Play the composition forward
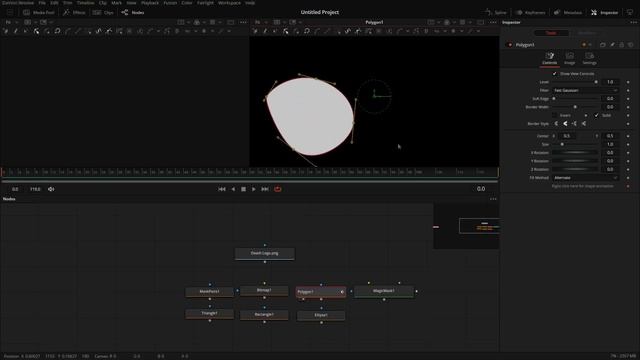The width and height of the screenshot is (640, 360). pyautogui.click(x=253, y=189)
